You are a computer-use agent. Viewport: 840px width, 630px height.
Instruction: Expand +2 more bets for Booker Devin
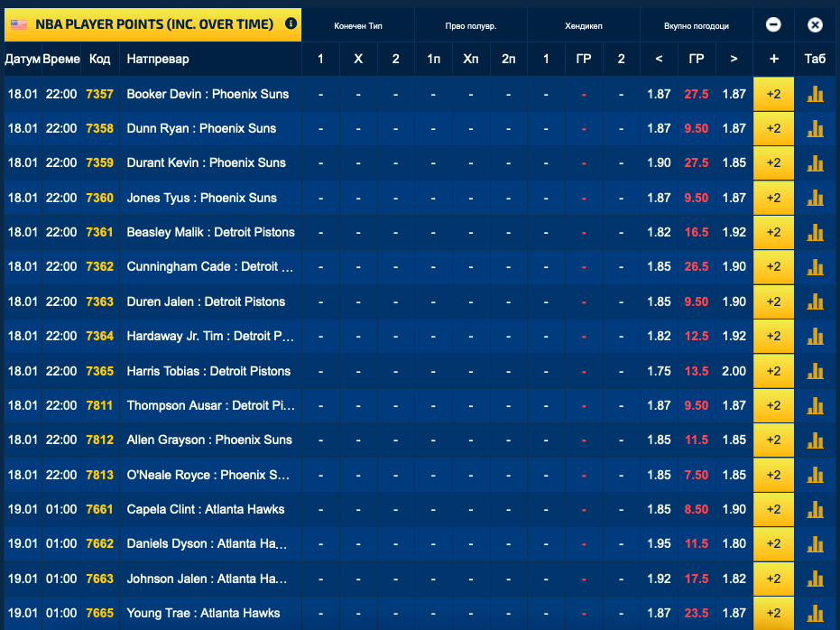(773, 94)
